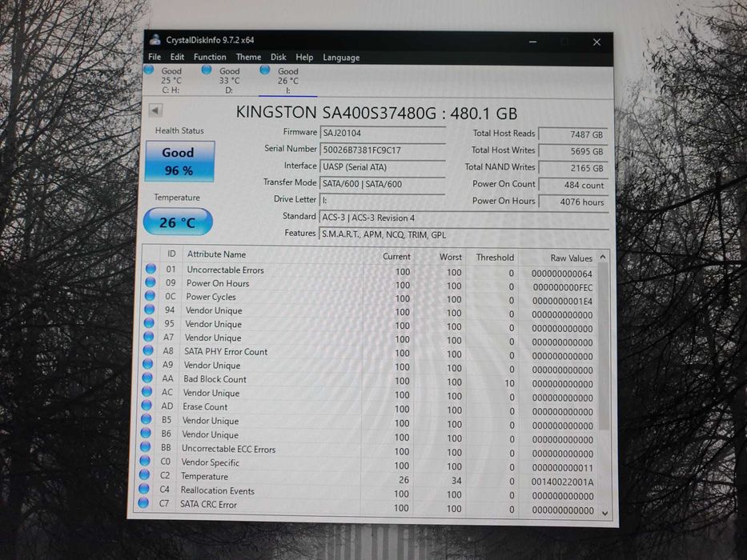Screen dimensions: 747x560
Task: Click the Serial Number field value
Action: point(383,150)
